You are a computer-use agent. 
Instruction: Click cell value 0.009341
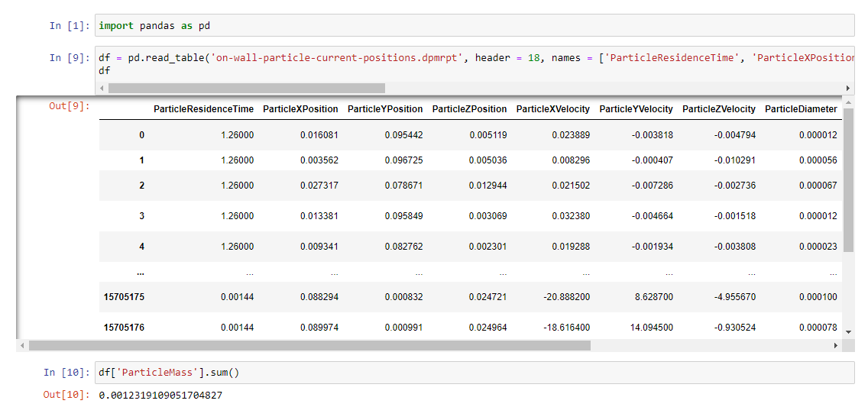coord(319,247)
